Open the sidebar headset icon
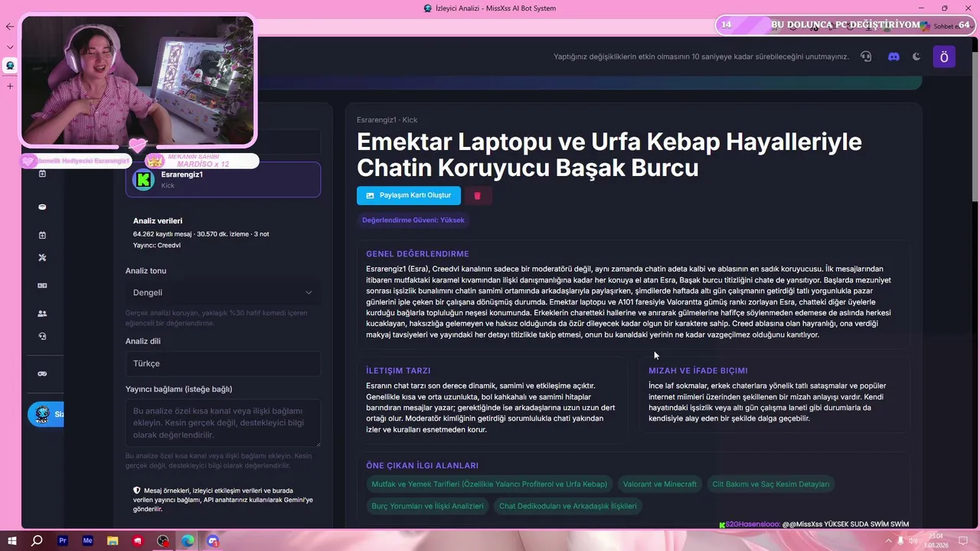This screenshot has width=980, height=551. (42, 336)
